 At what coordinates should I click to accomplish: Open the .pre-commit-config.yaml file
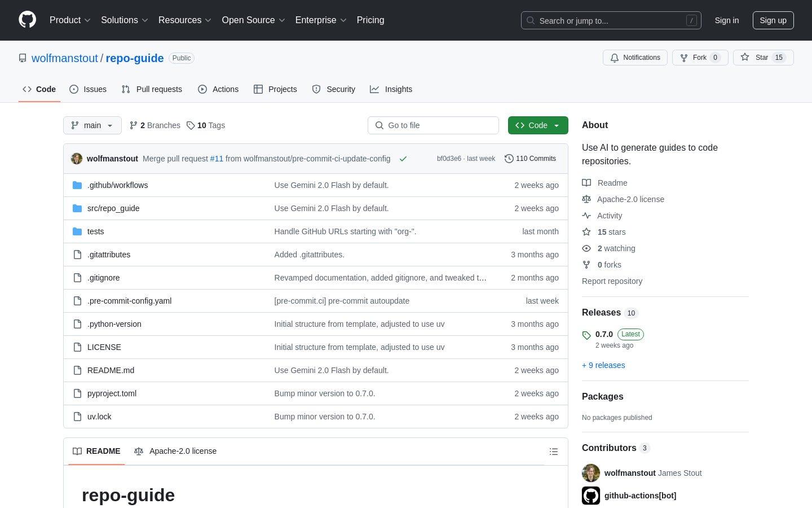tap(130, 301)
